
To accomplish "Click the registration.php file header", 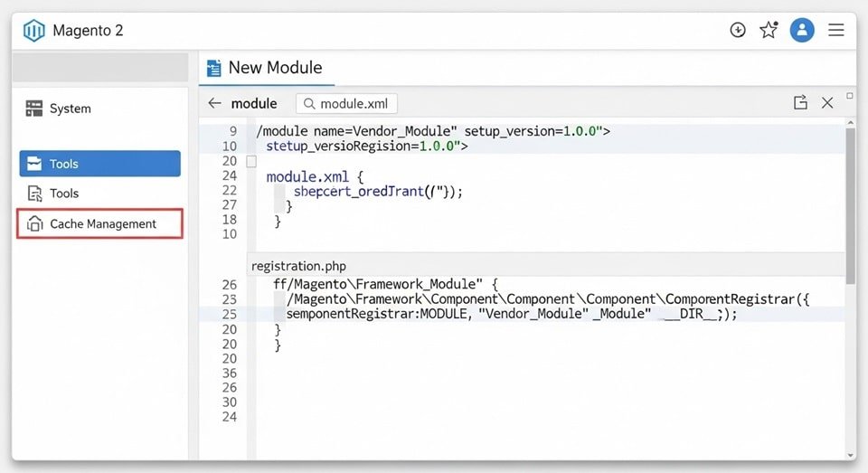I will coord(546,266).
